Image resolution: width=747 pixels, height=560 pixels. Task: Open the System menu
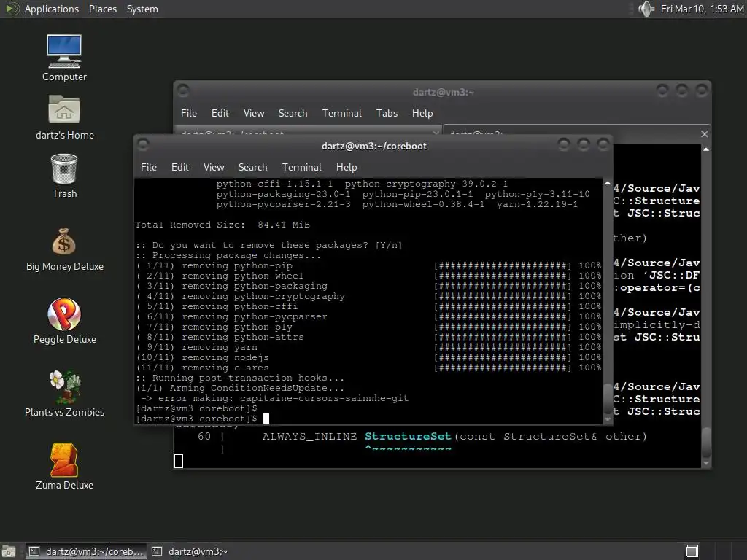142,9
